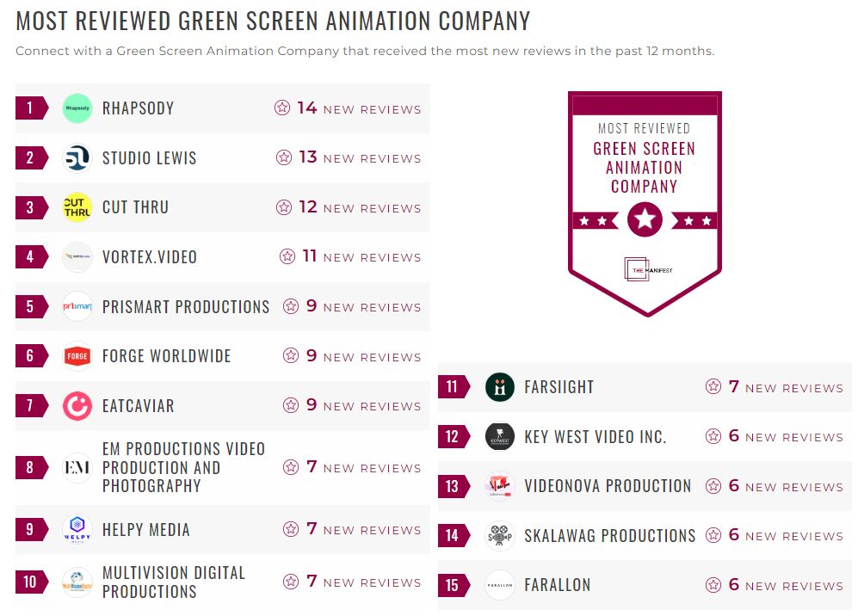Click the blue Helpy Media logo
This screenshot has width=858, height=616.
(x=77, y=530)
